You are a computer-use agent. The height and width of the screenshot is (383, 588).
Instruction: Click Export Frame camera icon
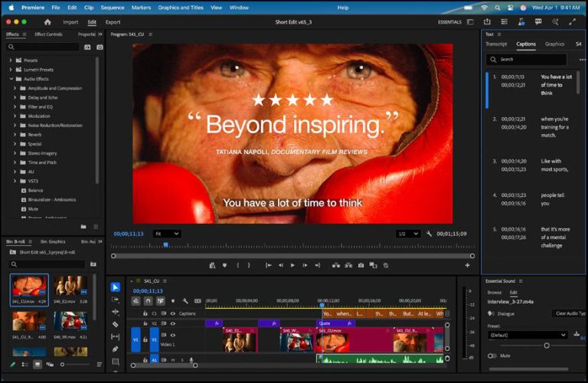[361, 266]
